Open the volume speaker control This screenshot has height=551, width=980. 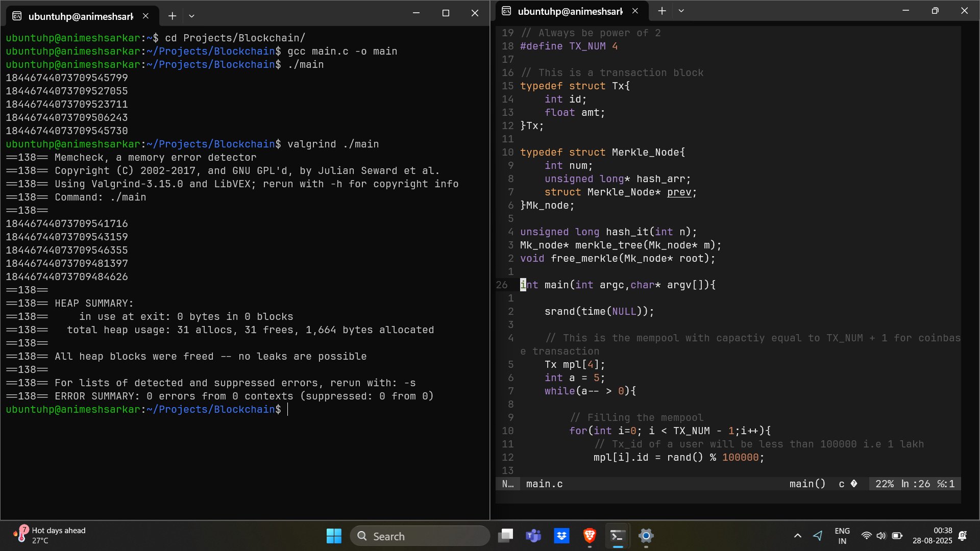(x=881, y=536)
